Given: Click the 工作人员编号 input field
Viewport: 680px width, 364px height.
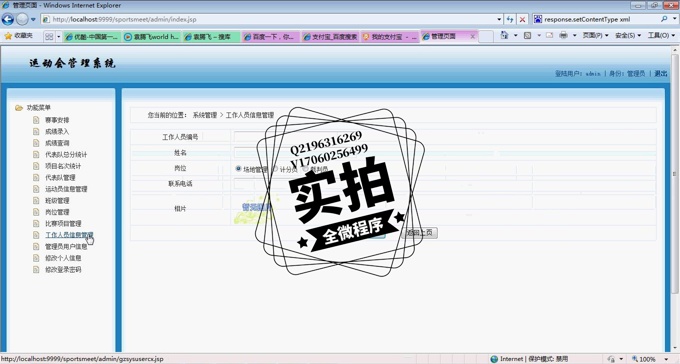Looking at the screenshot, I should (x=286, y=137).
